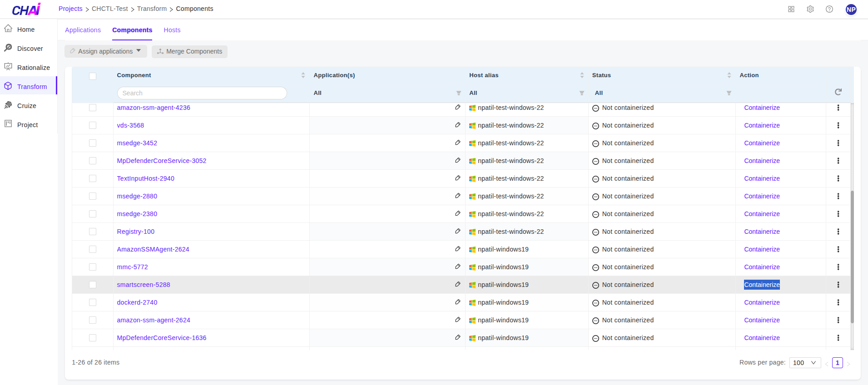The image size is (868, 385).
Task: Switch to Hosts tab
Action: 172,30
